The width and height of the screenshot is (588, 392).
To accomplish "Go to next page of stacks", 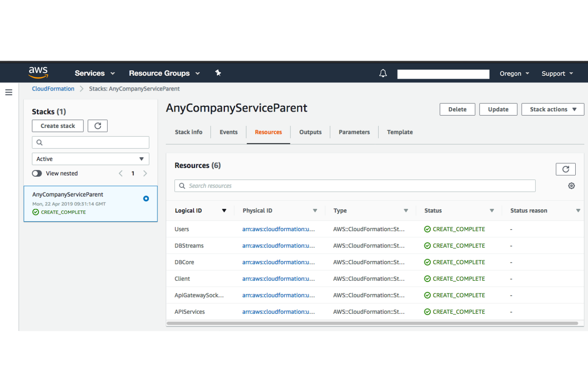I will [x=145, y=173].
